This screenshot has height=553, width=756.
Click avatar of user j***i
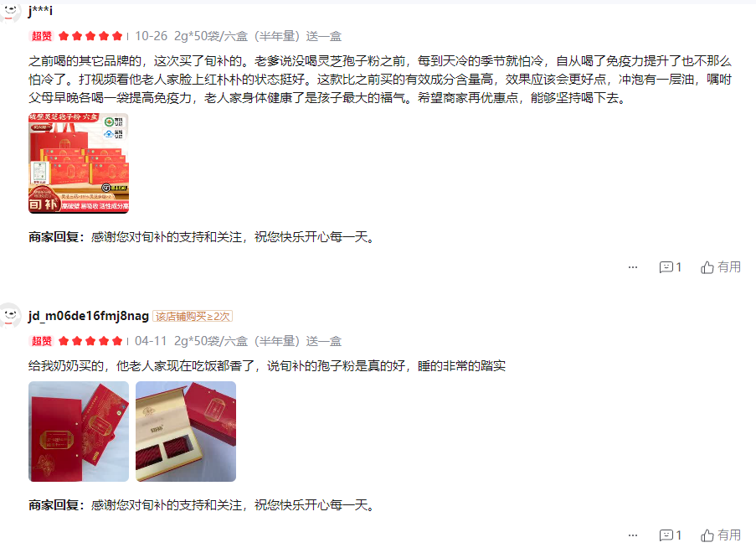coord(10,11)
